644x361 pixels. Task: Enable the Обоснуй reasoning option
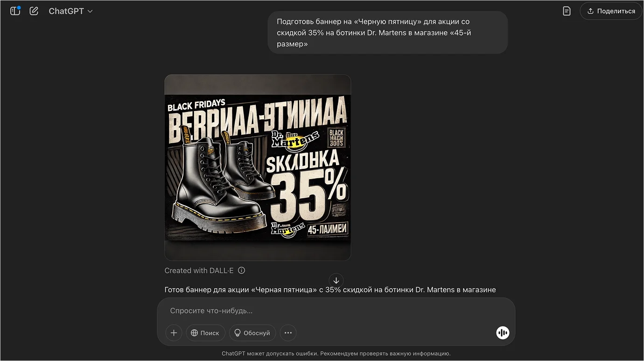pyautogui.click(x=252, y=333)
